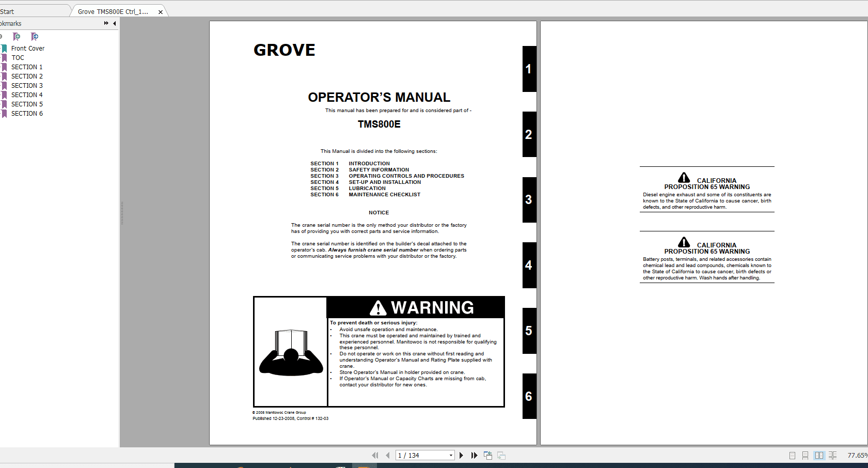Select the Grove TMS800E document tab
Image resolution: width=868 pixels, height=468 pixels.
111,11
